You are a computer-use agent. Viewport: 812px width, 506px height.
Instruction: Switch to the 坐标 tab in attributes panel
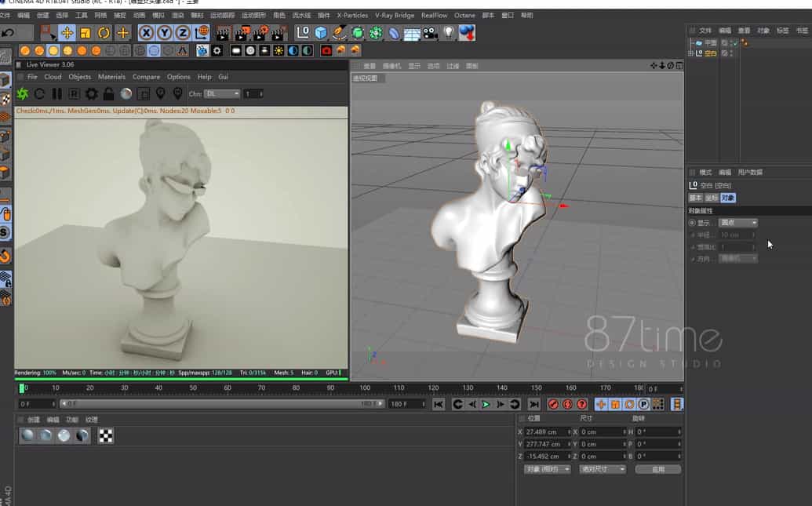coord(711,197)
